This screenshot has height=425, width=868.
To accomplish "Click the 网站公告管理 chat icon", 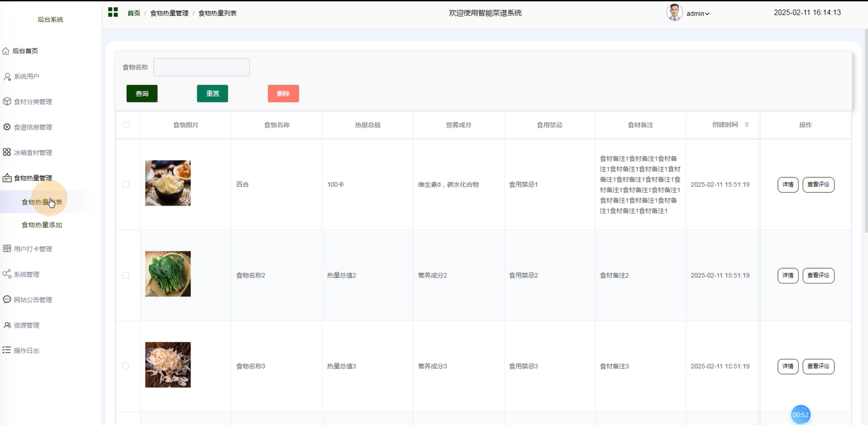I will pyautogui.click(x=7, y=300).
